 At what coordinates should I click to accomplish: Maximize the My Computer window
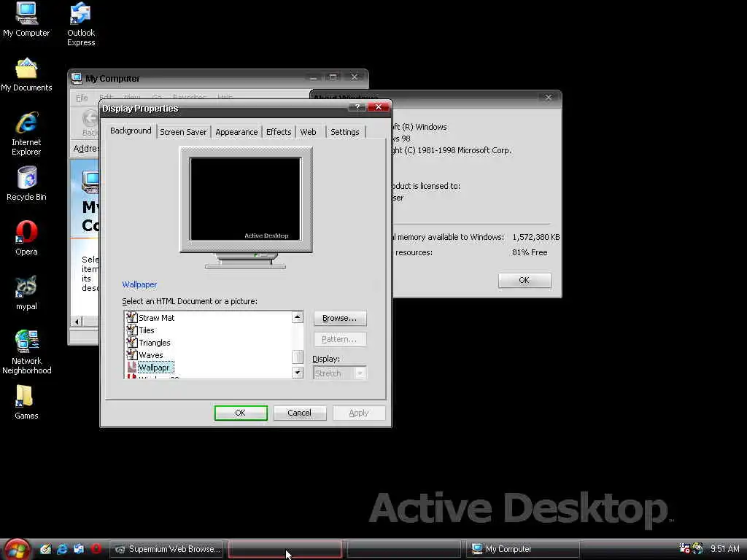tap(333, 77)
